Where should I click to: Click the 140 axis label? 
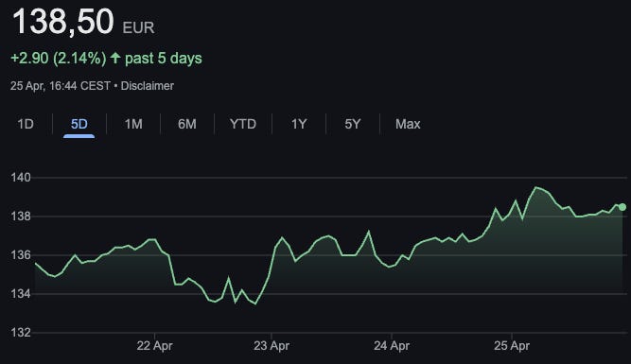[21, 178]
